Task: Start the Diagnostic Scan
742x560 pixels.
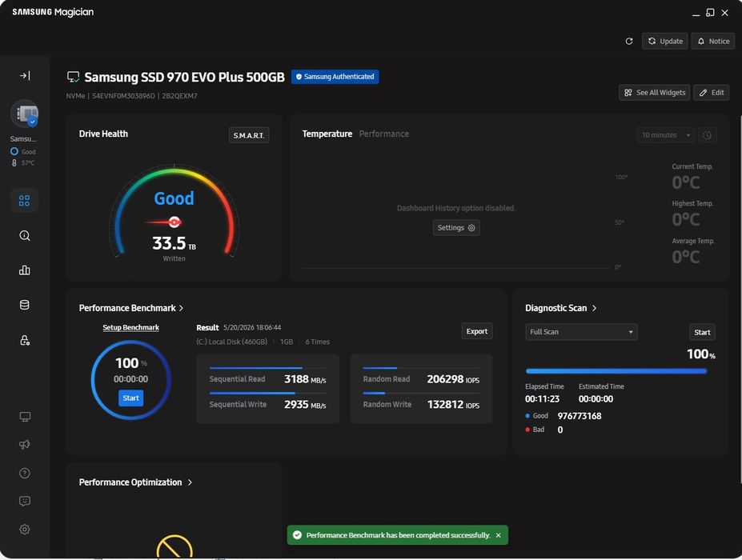Action: (702, 332)
